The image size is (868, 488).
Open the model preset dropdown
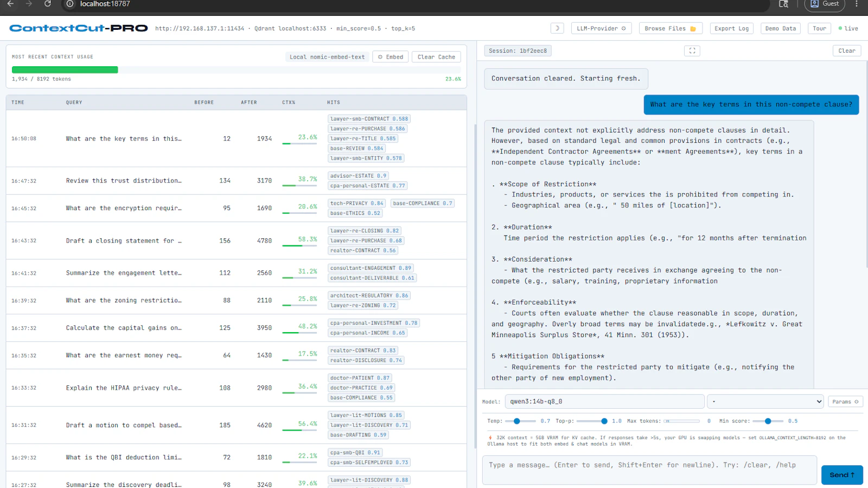(x=765, y=402)
